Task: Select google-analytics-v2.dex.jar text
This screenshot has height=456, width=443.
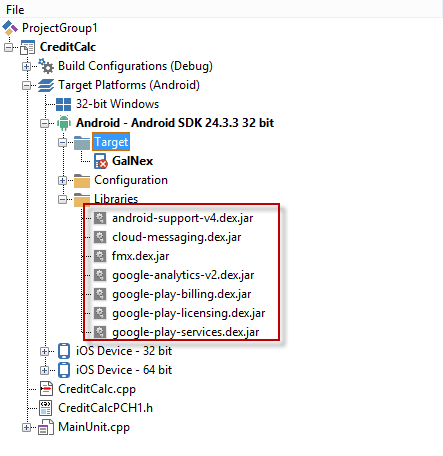Action: pos(183,275)
